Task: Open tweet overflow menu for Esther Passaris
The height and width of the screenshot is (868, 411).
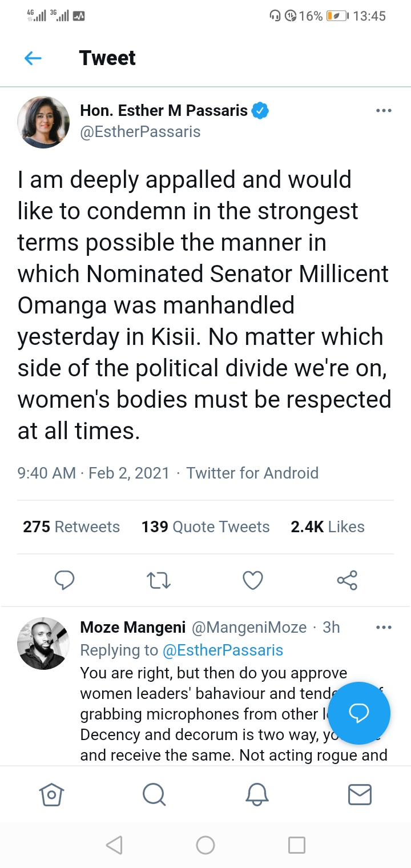Action: [384, 110]
